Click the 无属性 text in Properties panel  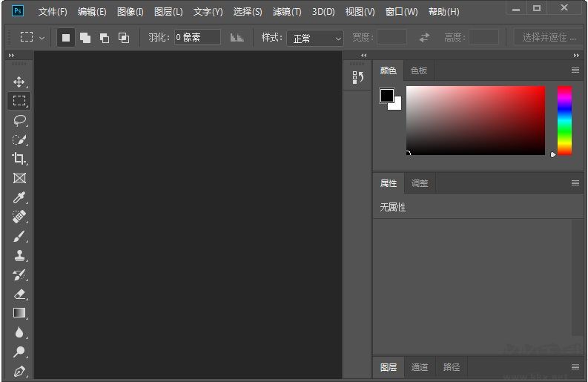tap(393, 207)
